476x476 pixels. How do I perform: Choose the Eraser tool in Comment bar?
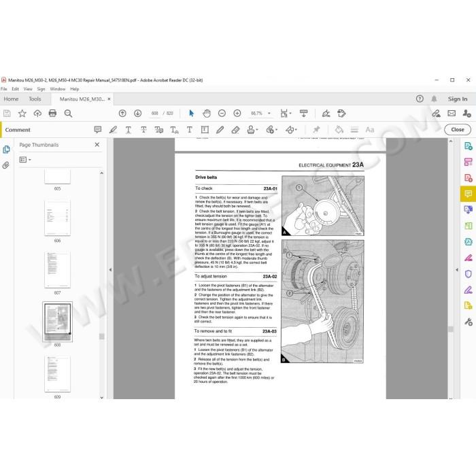[x=235, y=130]
